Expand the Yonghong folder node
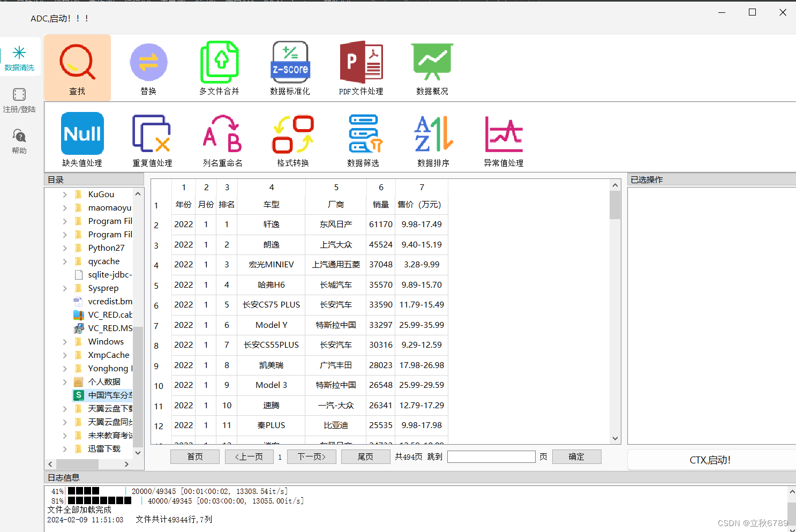The height and width of the screenshot is (532, 796). 64,368
